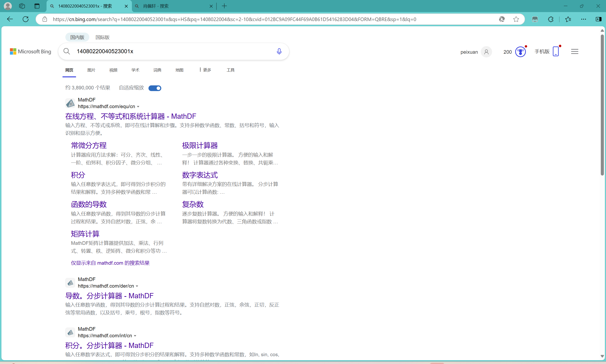Screen dimensions: 606x364
Task: Toggle the browser sidebar icon
Action: click(598, 19)
